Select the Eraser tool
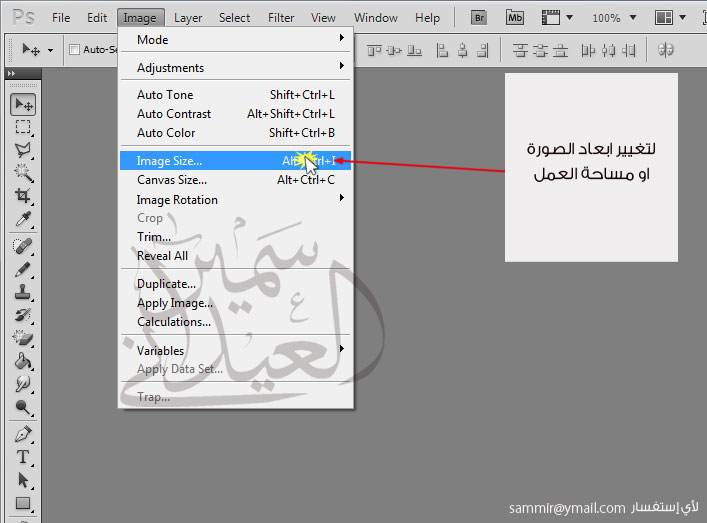The image size is (707, 523). point(23,338)
